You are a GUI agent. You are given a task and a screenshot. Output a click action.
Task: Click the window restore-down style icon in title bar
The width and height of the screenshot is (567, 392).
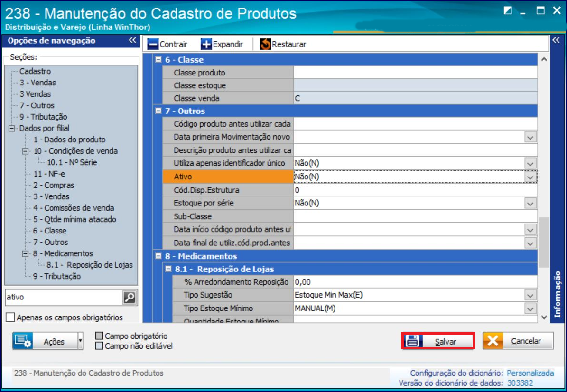(x=508, y=10)
